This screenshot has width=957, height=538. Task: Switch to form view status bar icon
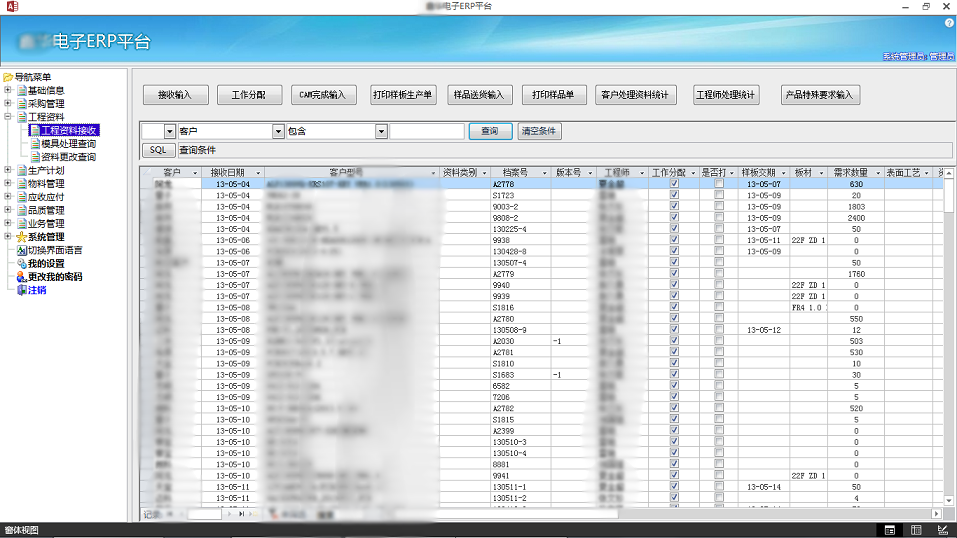coord(890,530)
